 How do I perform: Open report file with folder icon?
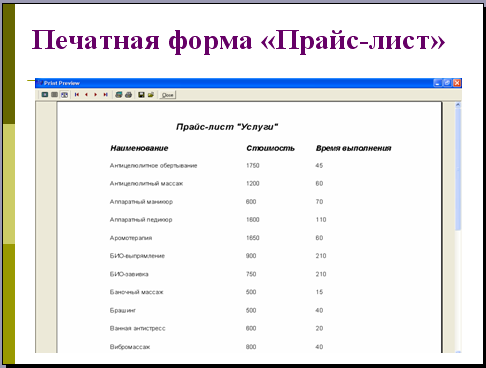(x=151, y=95)
